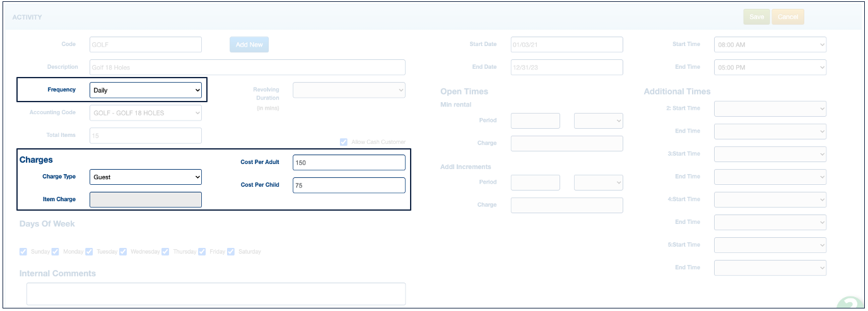Uncheck the Wednesday checkbox
The height and width of the screenshot is (311, 868).
coord(124,252)
